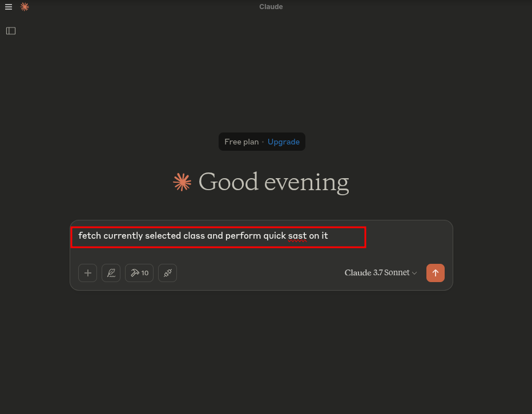The width and height of the screenshot is (532, 414).
Task: Select the attach content plus icon
Action: click(87, 273)
